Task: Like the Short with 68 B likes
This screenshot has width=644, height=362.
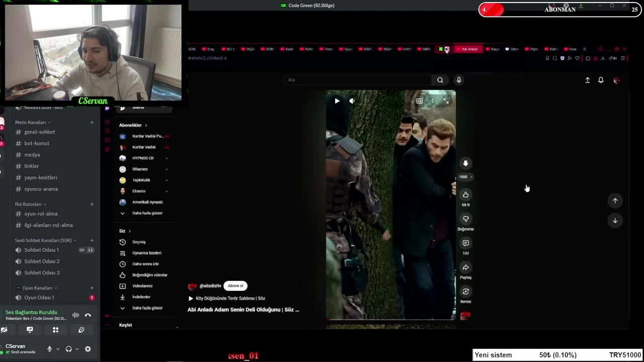Action: click(465, 195)
